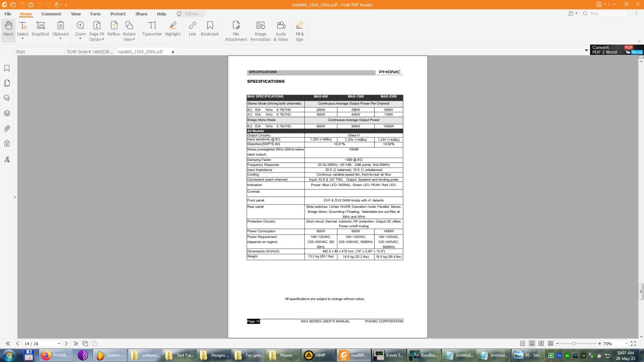Screen dimensions: 644x362
Task: Click the Convert PDF 2 Word banner
Action: pyautogui.click(x=617, y=50)
